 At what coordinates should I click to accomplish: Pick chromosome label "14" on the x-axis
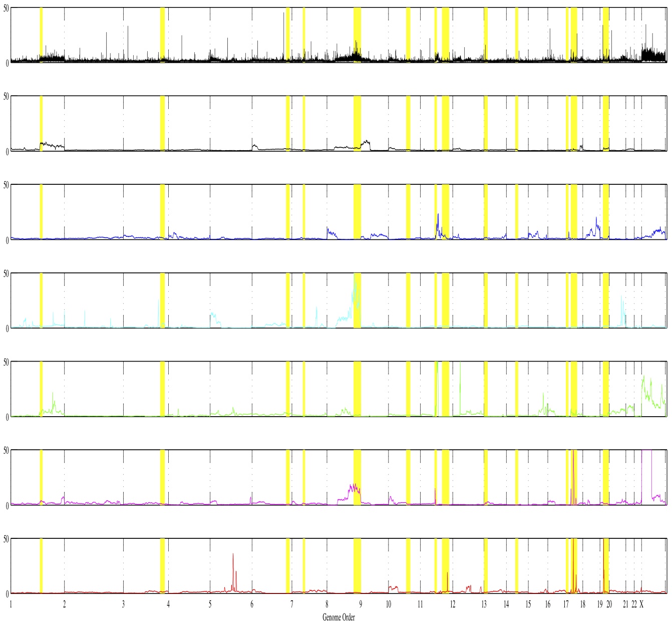506,604
